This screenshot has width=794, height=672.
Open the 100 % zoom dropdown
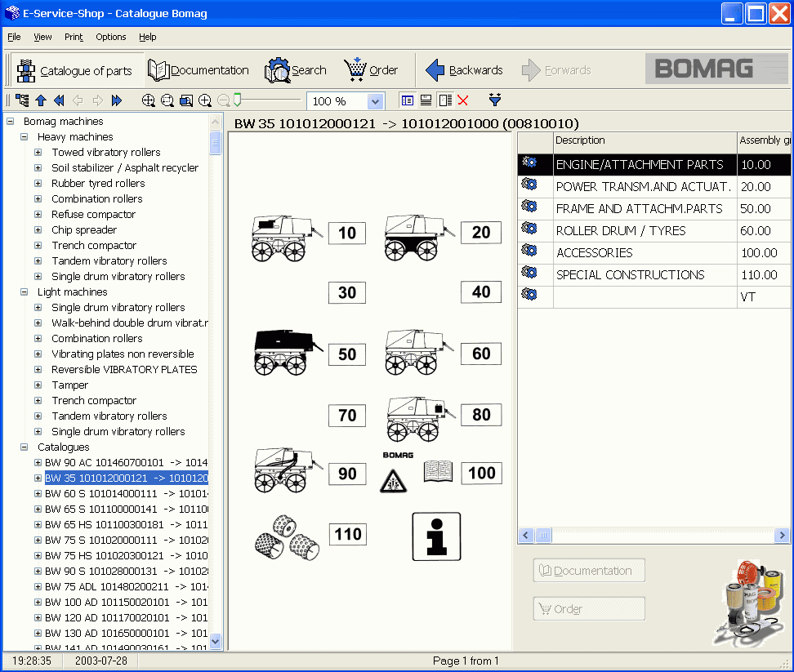coord(375,101)
